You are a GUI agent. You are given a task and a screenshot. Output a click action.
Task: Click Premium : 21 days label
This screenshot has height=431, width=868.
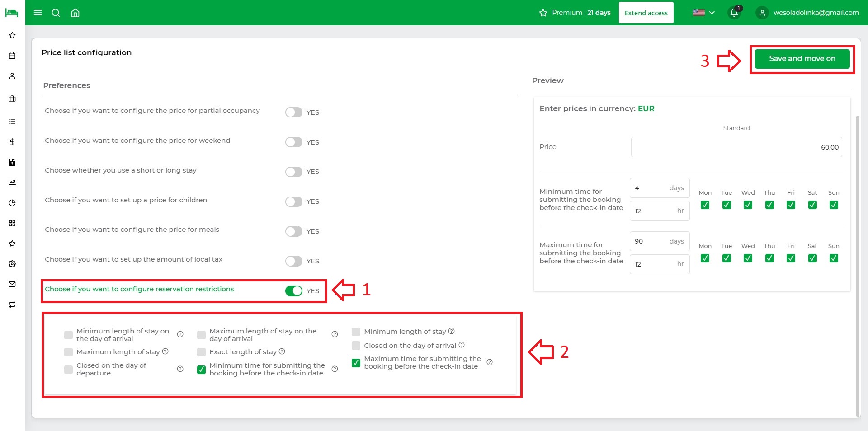click(x=581, y=13)
